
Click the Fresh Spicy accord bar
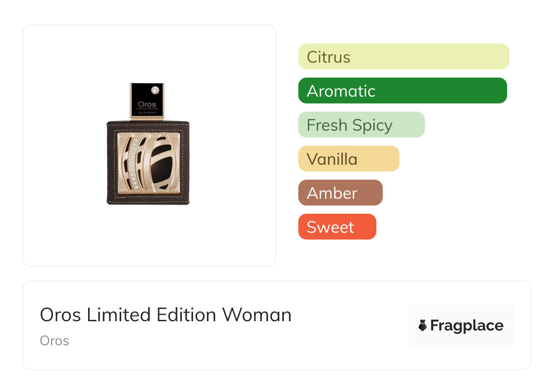[x=361, y=125]
